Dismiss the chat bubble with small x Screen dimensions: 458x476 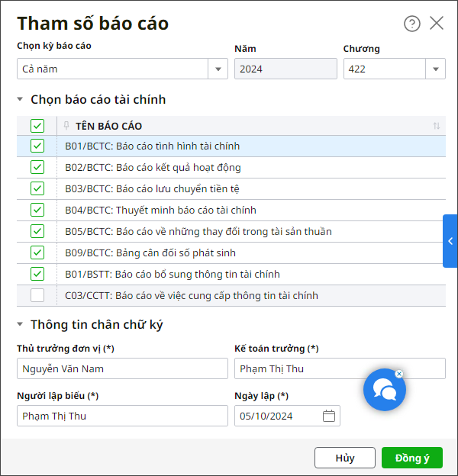(x=398, y=374)
